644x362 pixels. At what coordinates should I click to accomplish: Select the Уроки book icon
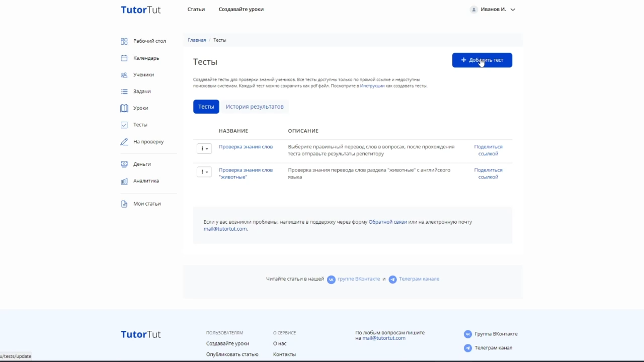124,108
